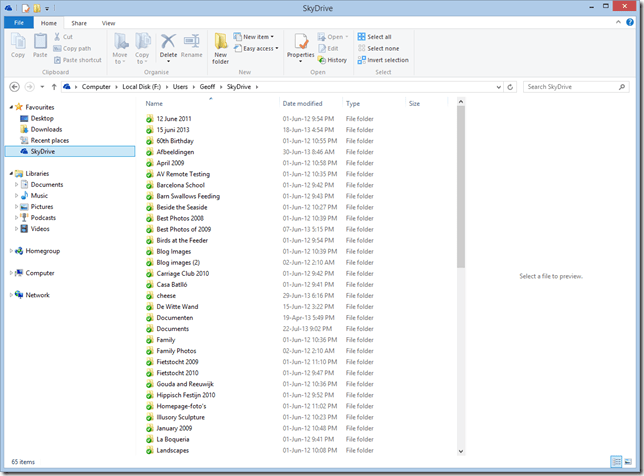
Task: Open the recent locations dropdown arrow
Action: 42,87
